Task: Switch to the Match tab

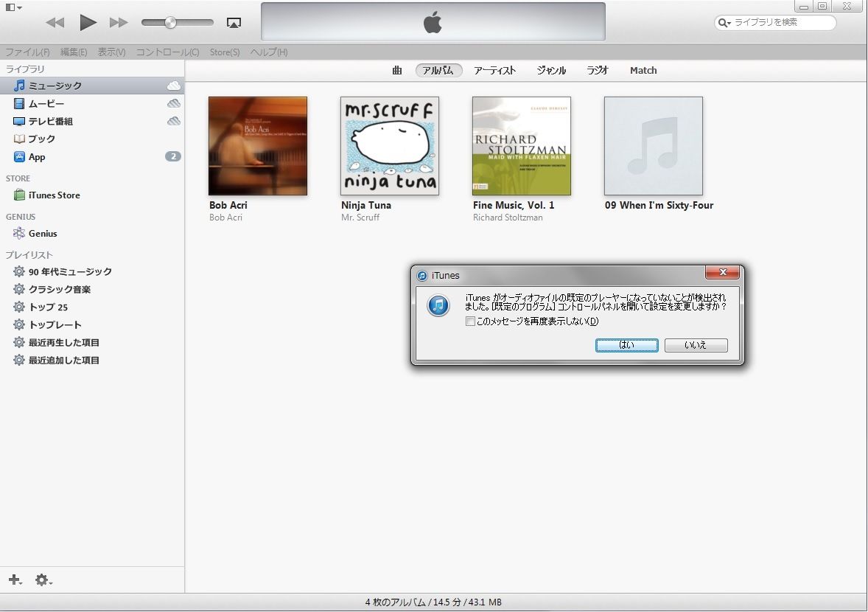Action: 643,70
